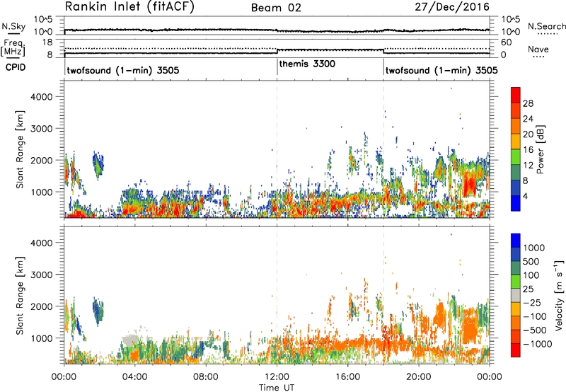Click the 12:00 time tick label
Screen dimensions: 566x392
point(277,377)
